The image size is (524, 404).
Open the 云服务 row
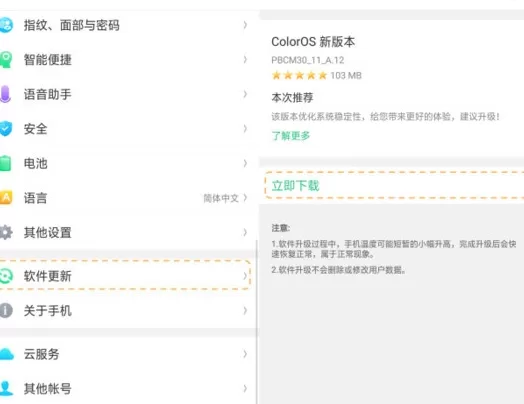128,354
